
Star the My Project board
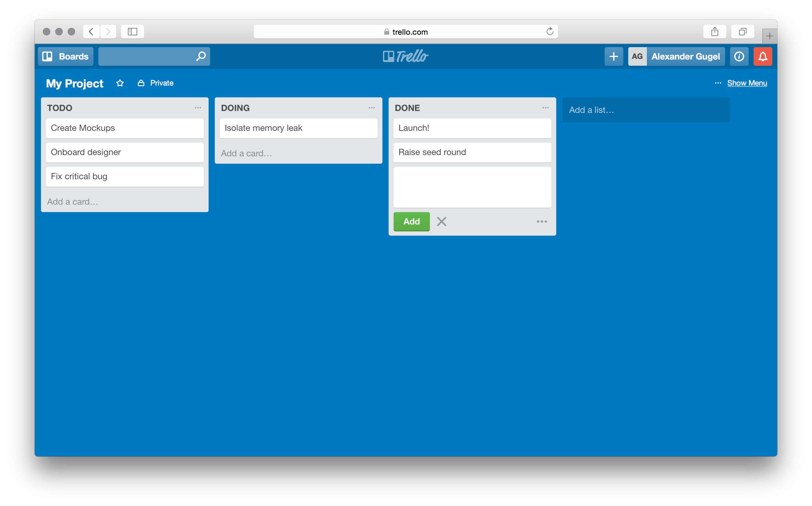tap(120, 83)
